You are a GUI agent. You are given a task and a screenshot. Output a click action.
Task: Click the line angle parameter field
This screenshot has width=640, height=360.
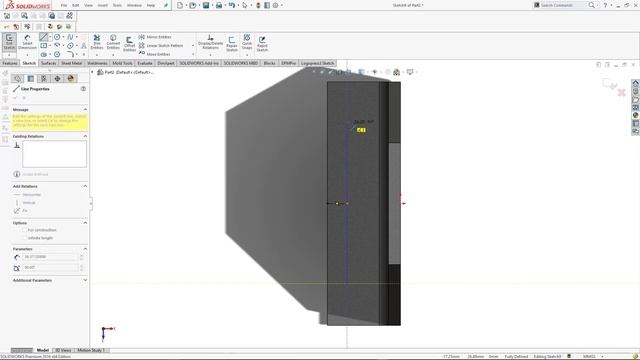(x=50, y=267)
